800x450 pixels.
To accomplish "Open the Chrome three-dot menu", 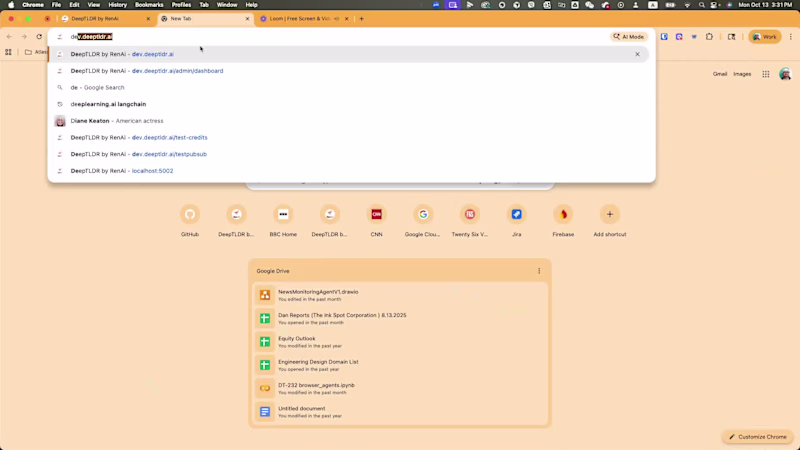I will [x=791, y=37].
